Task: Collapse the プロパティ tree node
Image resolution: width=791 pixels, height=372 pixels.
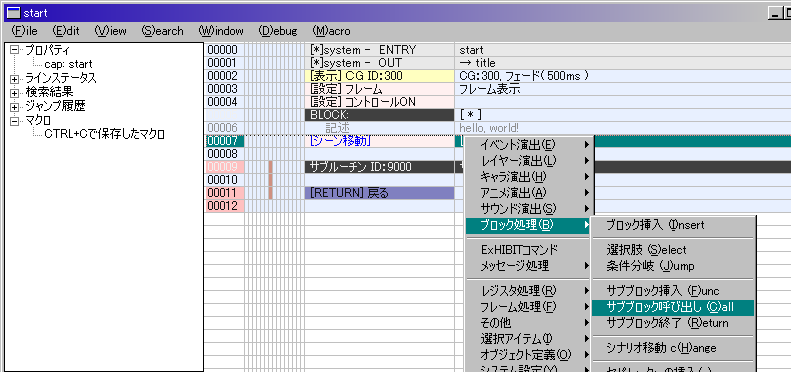Action: [x=14, y=50]
